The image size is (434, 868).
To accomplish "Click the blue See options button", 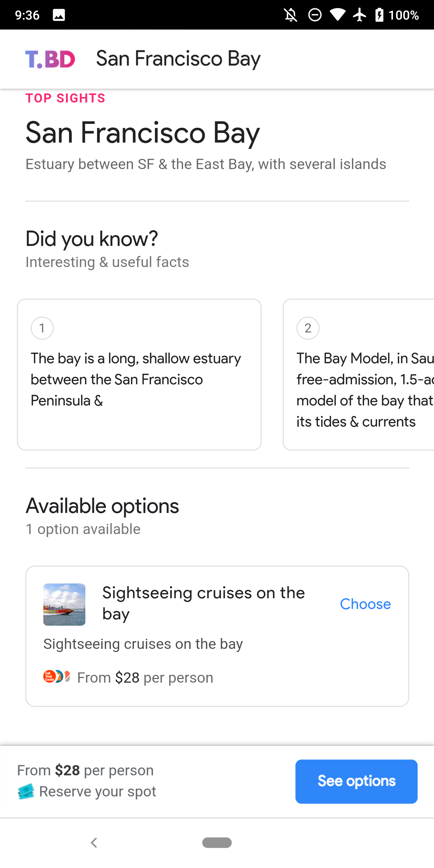I will (356, 781).
